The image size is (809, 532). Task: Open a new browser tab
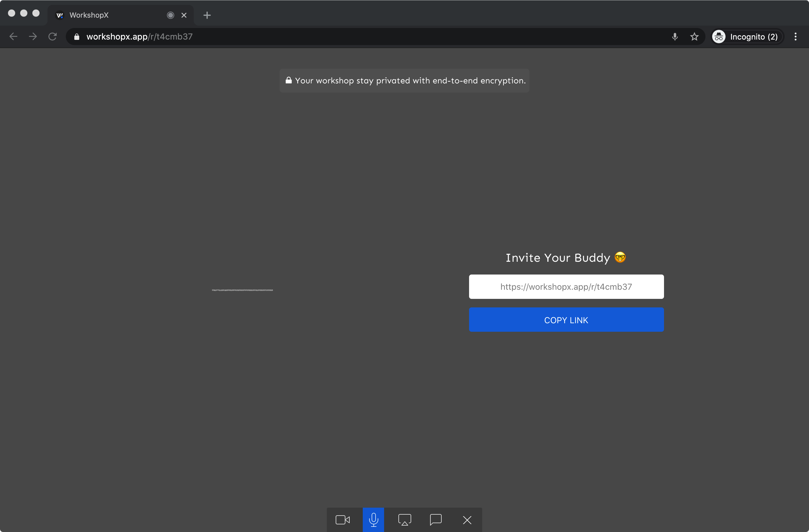[207, 15]
